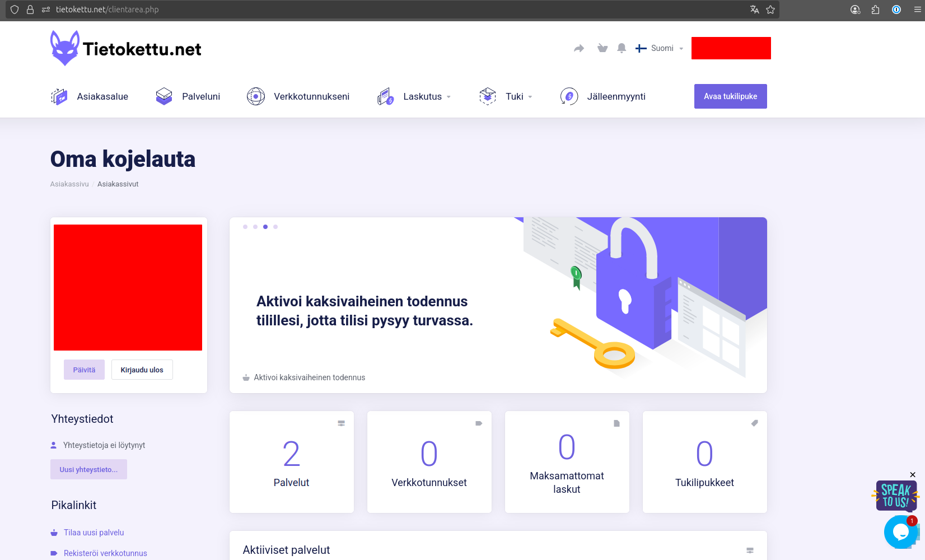Open the notifications bell
Viewport: 925px width, 560px height.
[622, 49]
